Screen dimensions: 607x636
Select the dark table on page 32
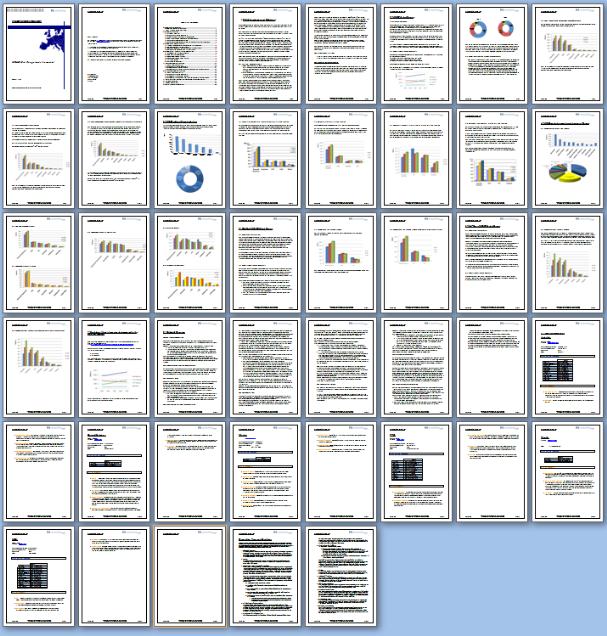click(562, 372)
